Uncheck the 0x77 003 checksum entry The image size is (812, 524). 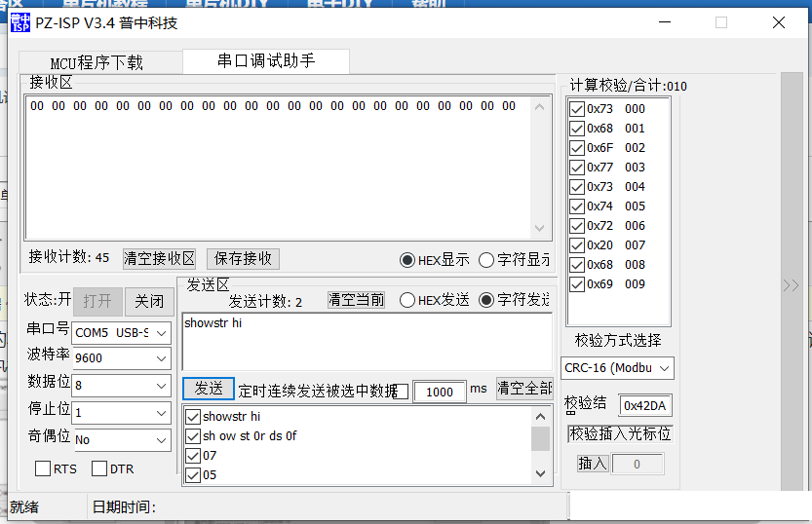click(x=577, y=168)
